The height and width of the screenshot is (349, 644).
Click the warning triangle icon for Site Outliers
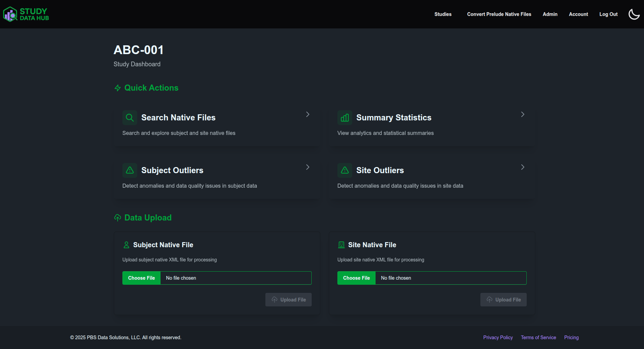point(344,170)
